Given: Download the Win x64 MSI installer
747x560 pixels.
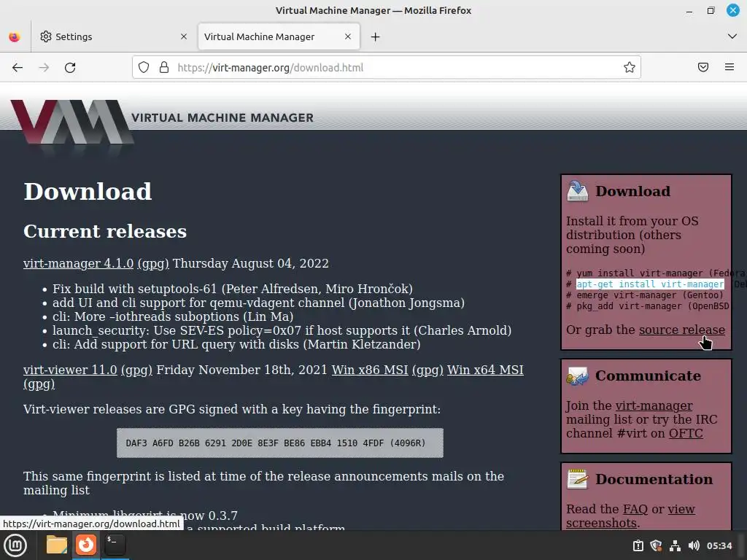Looking at the screenshot, I should [485, 370].
